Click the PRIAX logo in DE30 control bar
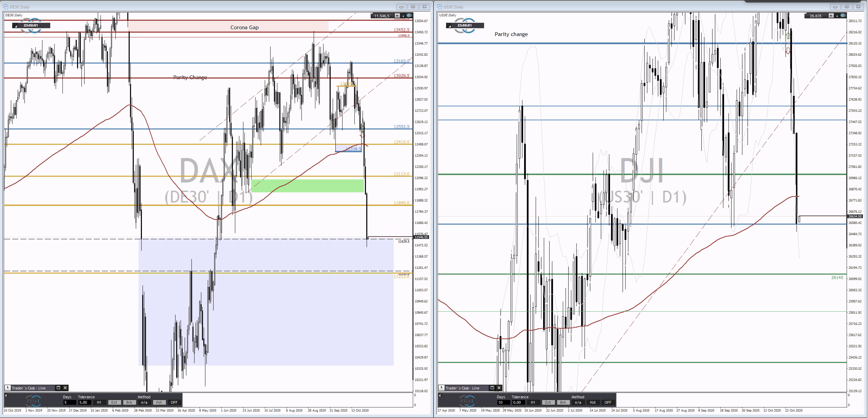The image size is (868, 418). click(33, 401)
